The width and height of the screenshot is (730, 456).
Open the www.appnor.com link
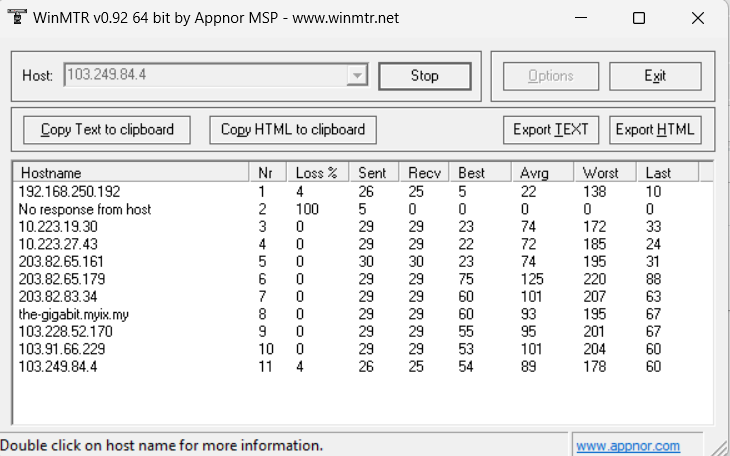(627, 446)
